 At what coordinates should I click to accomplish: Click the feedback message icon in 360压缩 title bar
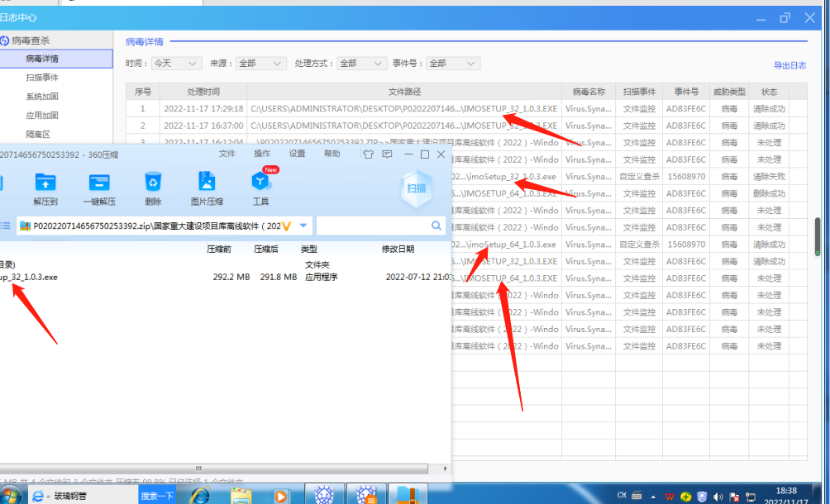[387, 154]
